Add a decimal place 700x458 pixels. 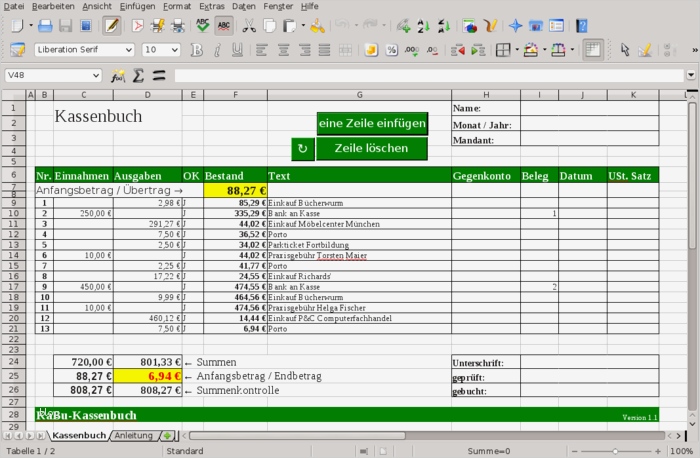click(x=412, y=50)
